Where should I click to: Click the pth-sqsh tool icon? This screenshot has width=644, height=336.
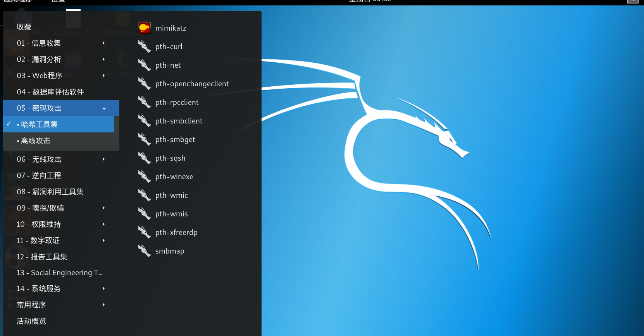[x=145, y=158]
